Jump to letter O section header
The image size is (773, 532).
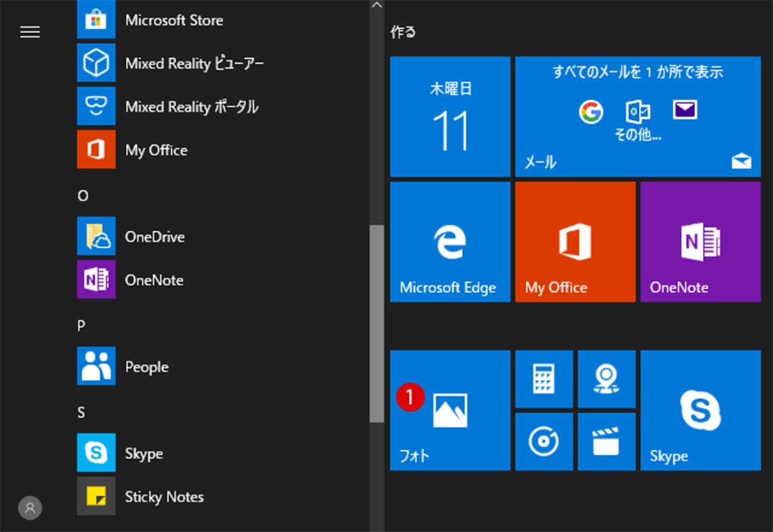(83, 196)
